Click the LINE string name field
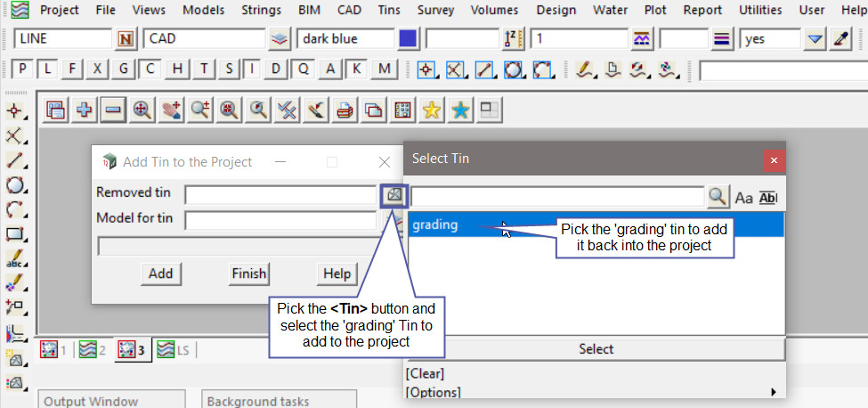Screen dimensions: 868x408 pyautogui.click(x=62, y=39)
